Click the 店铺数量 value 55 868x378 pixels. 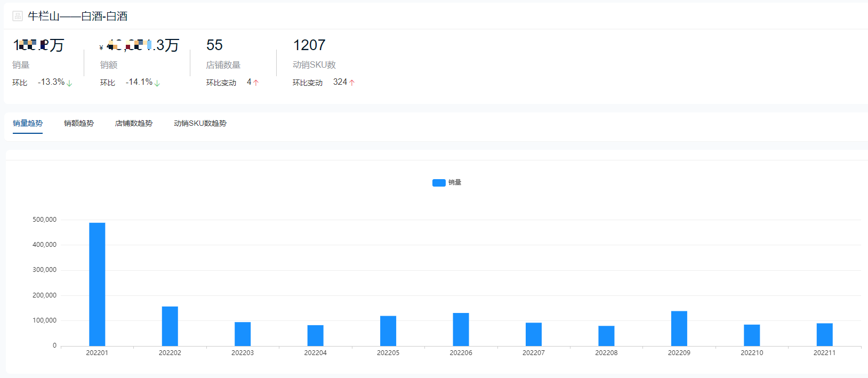click(214, 45)
